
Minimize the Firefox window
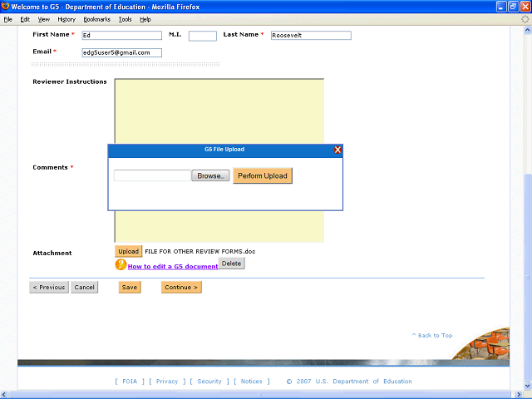pos(501,7)
